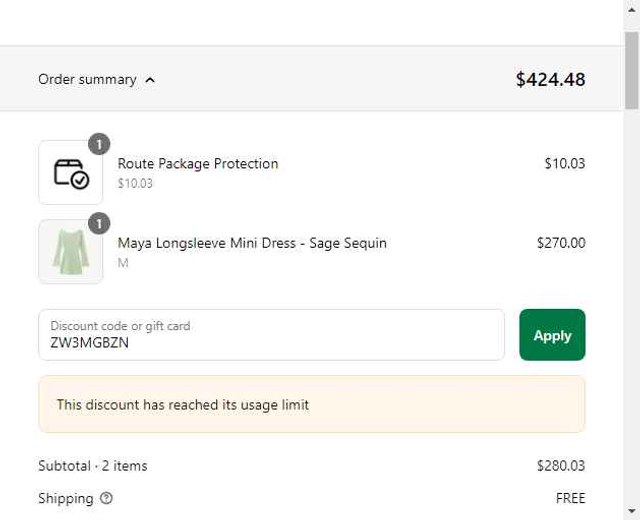Focus the discount code or gift card field
Image resolution: width=640 pixels, height=520 pixels.
pyautogui.click(x=271, y=335)
